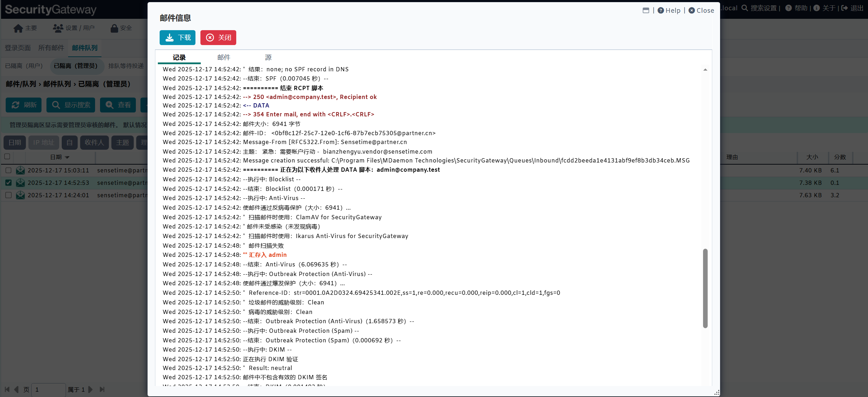
Task: Click the envelope icon of 15:03:11 row
Action: [x=21, y=170]
